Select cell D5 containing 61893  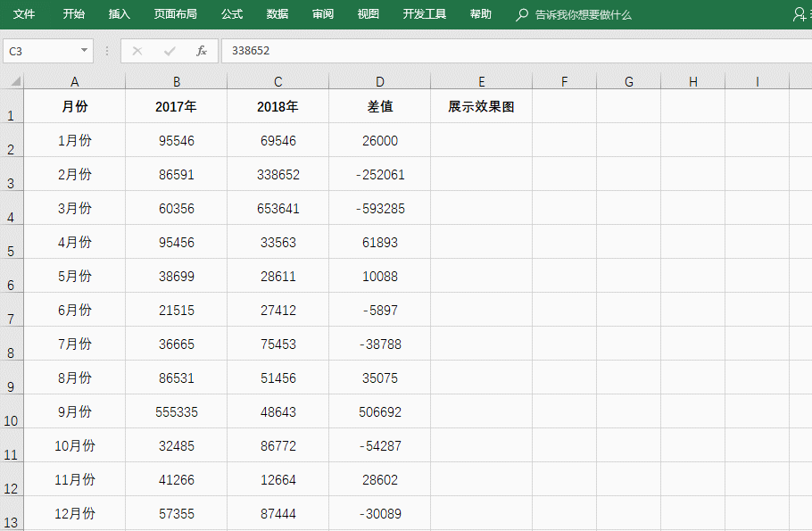pos(379,242)
